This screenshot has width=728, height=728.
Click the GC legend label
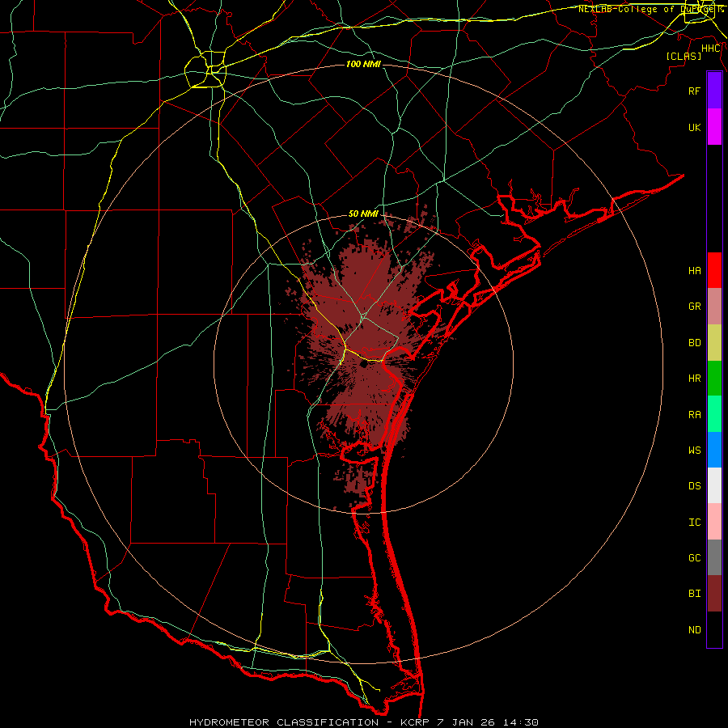[695, 558]
